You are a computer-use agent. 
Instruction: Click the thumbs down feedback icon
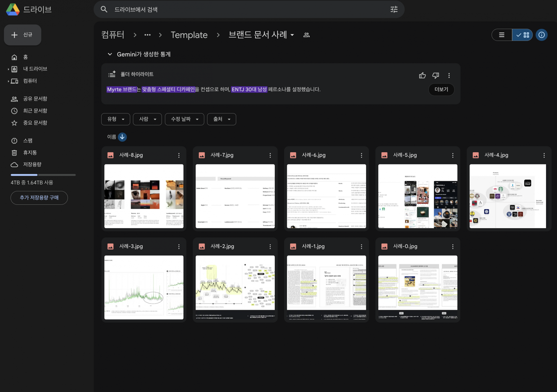coord(435,75)
